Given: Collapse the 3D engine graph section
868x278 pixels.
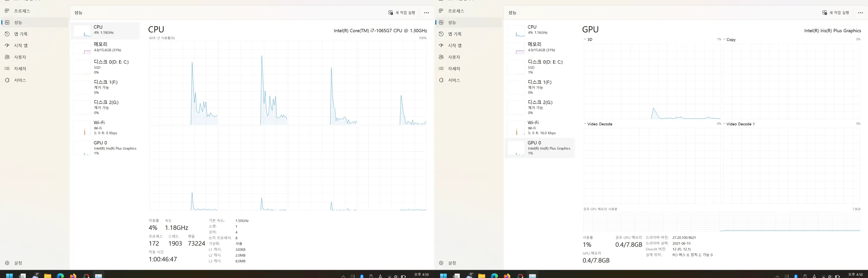Looking at the screenshot, I should (x=585, y=39).
